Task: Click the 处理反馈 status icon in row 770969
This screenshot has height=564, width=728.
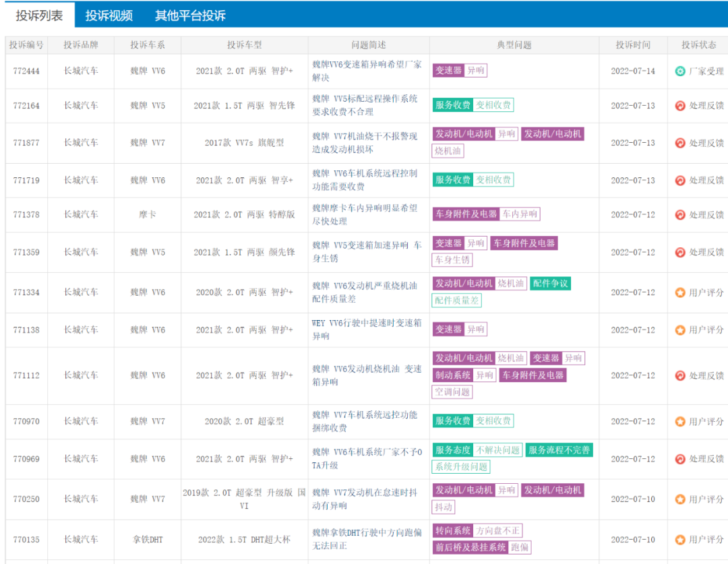Action: point(680,459)
